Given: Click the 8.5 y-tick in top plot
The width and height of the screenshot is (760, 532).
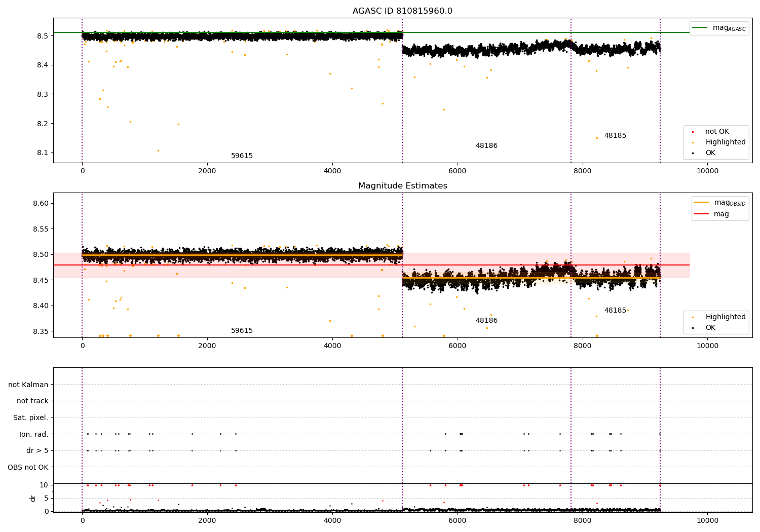Looking at the screenshot, I should point(43,36).
